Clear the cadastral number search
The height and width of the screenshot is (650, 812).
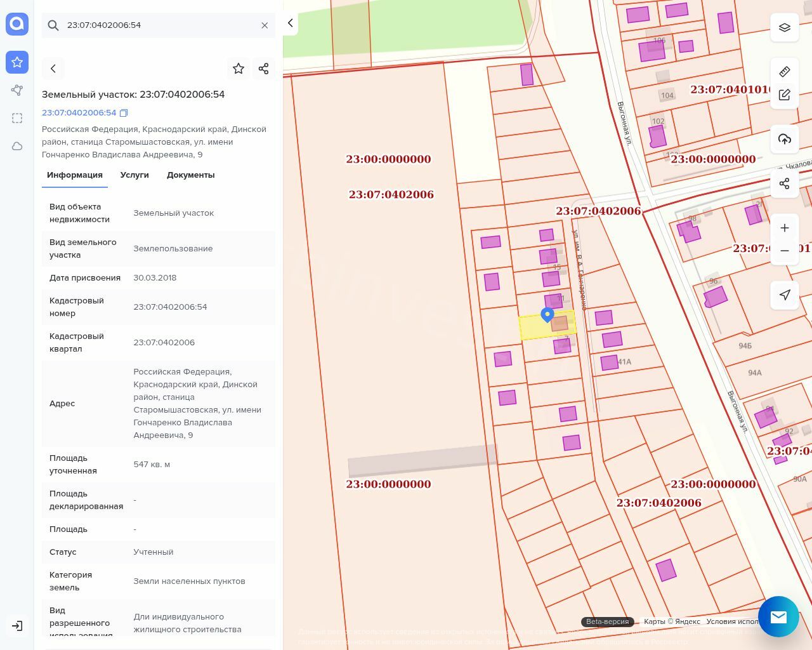[265, 25]
